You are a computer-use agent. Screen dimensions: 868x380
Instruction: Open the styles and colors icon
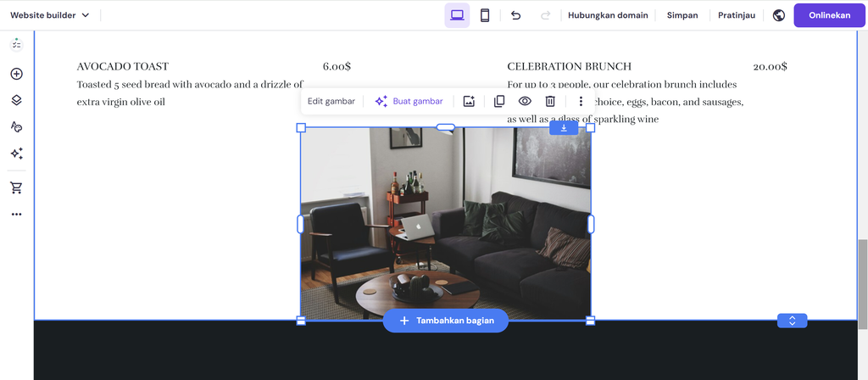(x=17, y=127)
